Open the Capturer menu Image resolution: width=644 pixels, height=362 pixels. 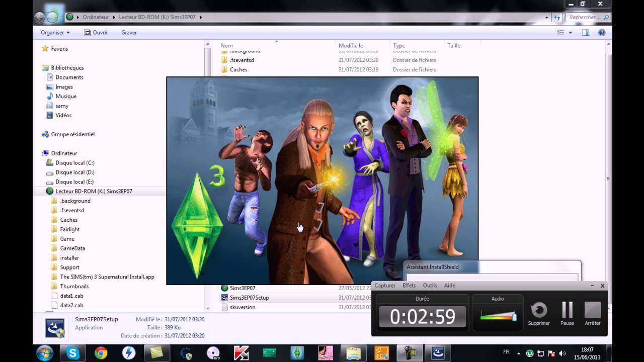click(x=385, y=286)
